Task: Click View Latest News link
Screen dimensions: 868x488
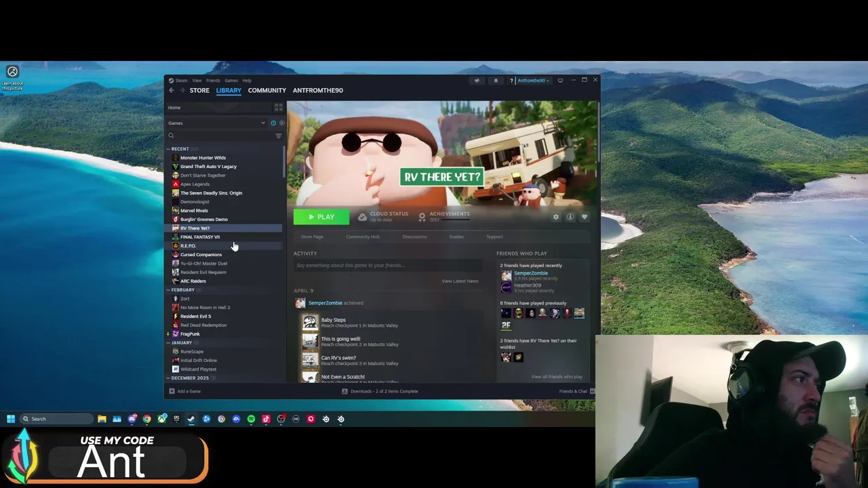Action: (x=460, y=281)
